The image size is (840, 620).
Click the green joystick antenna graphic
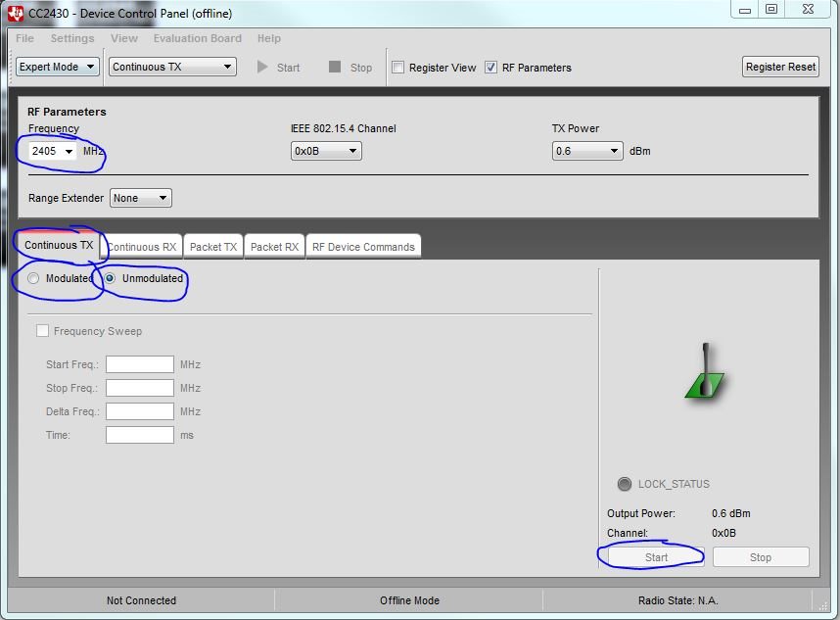705,371
